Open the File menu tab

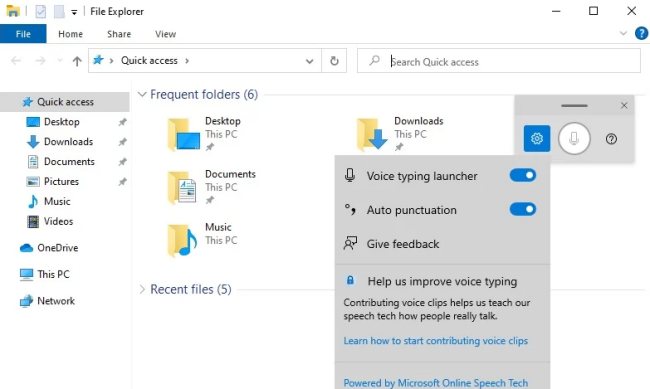tap(23, 34)
